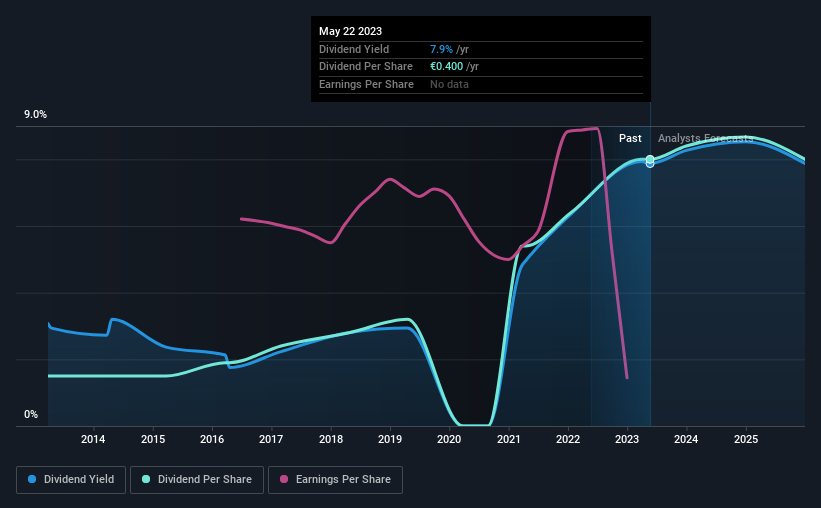The image size is (821, 508).
Task: Toggle the Earnings Per Share legend button
Action: coord(335,480)
